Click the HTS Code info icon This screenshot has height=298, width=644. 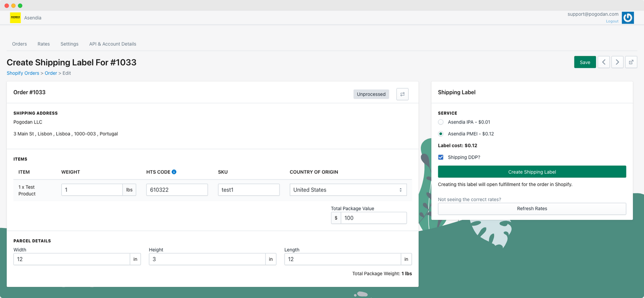(174, 172)
